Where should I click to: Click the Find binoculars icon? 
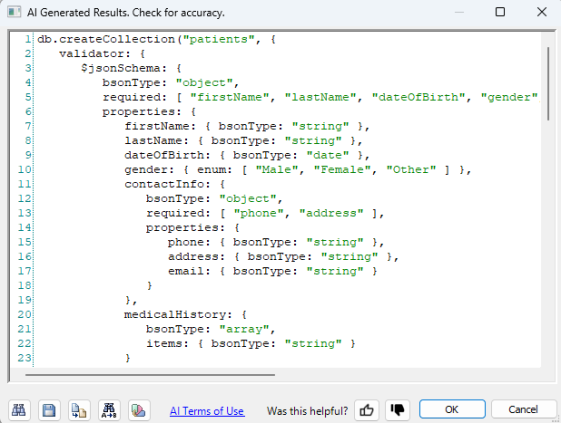click(x=19, y=410)
